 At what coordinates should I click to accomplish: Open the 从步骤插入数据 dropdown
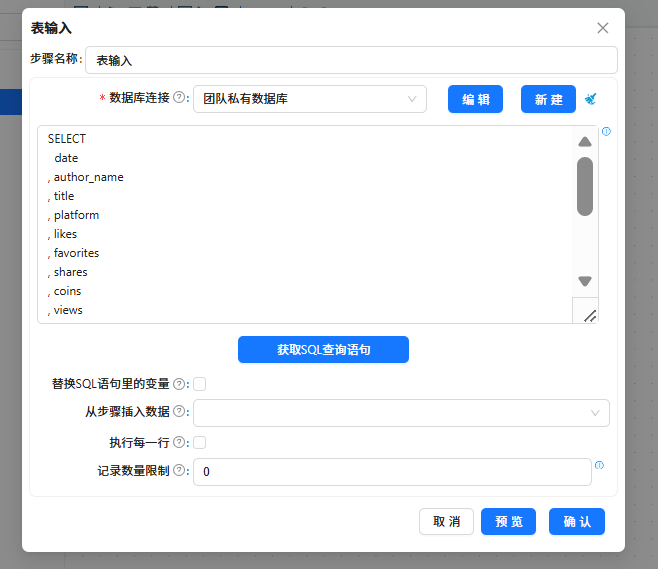pyautogui.click(x=401, y=413)
